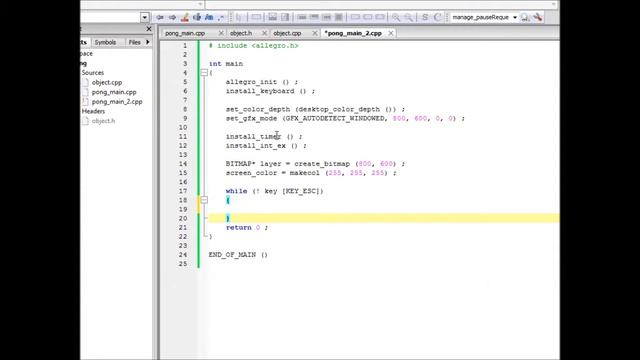The width and height of the screenshot is (640, 360).
Task: Select the Headers folder in project tree
Action: (x=93, y=111)
